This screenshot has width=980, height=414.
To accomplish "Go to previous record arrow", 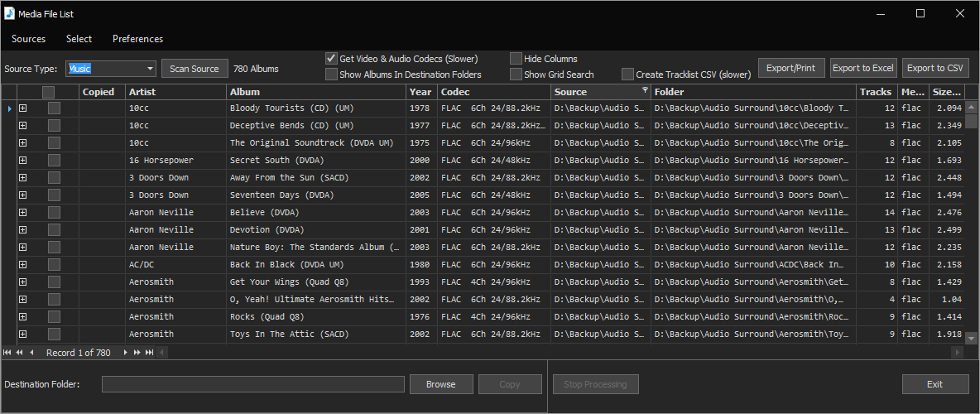I will click(31, 353).
